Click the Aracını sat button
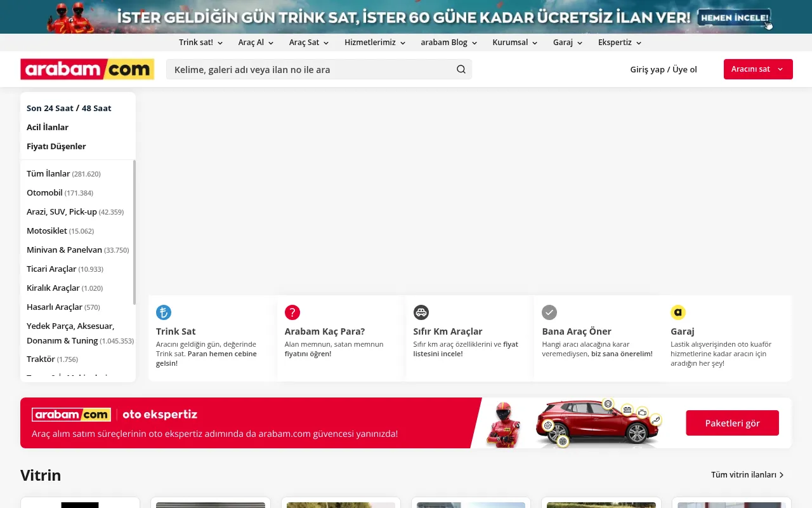This screenshot has width=812, height=508. click(x=758, y=69)
